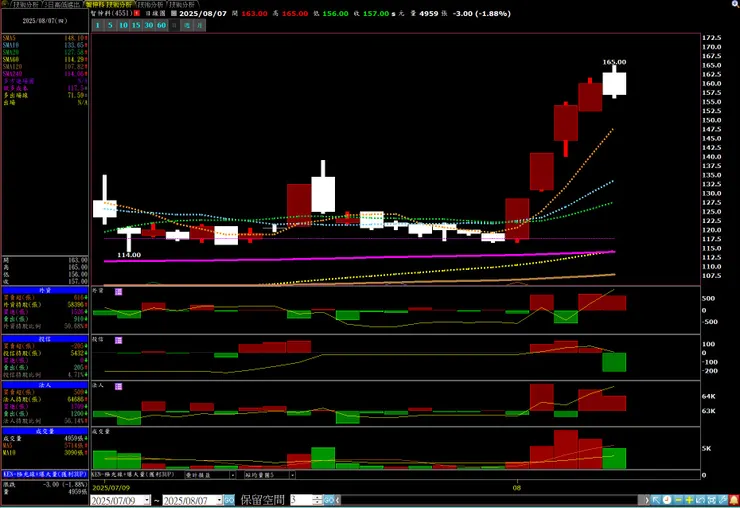Click the red marker icon beside stock code 4551
The width and height of the screenshot is (740, 508).
[136, 13]
